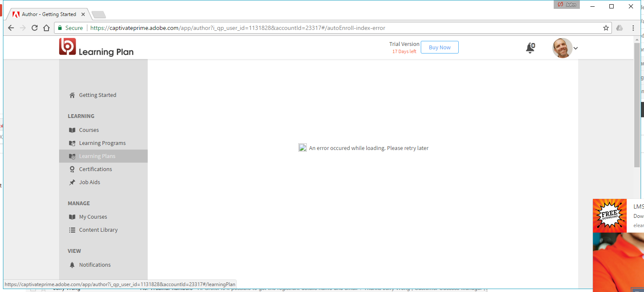Click the page vertical scrollbar
Screen dimensions: 644x292
[x=637, y=105]
